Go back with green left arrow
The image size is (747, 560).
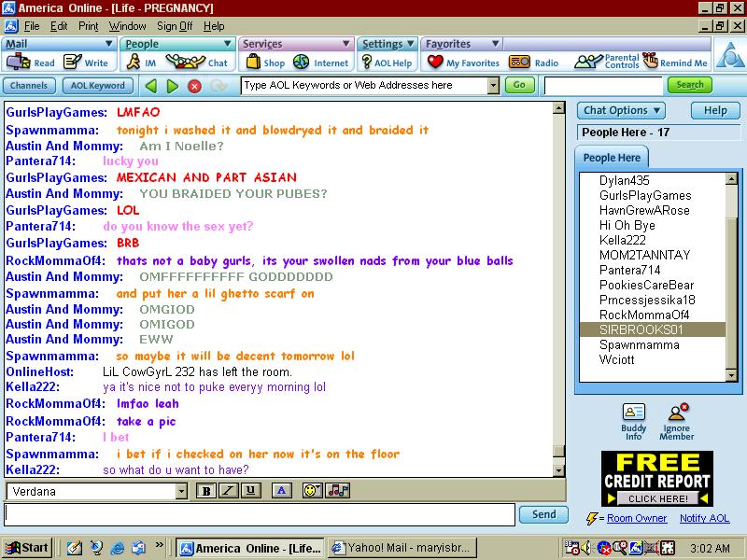tap(151, 86)
